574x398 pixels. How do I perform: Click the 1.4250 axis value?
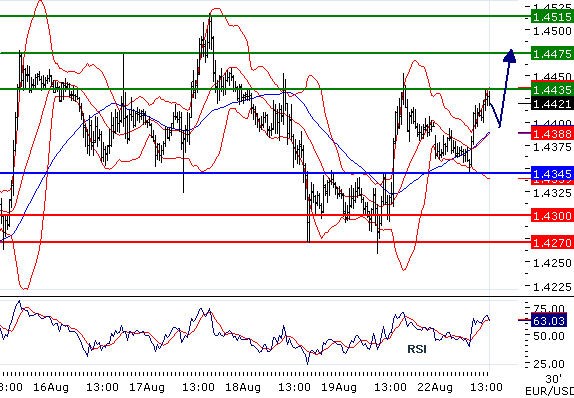pyautogui.click(x=552, y=263)
